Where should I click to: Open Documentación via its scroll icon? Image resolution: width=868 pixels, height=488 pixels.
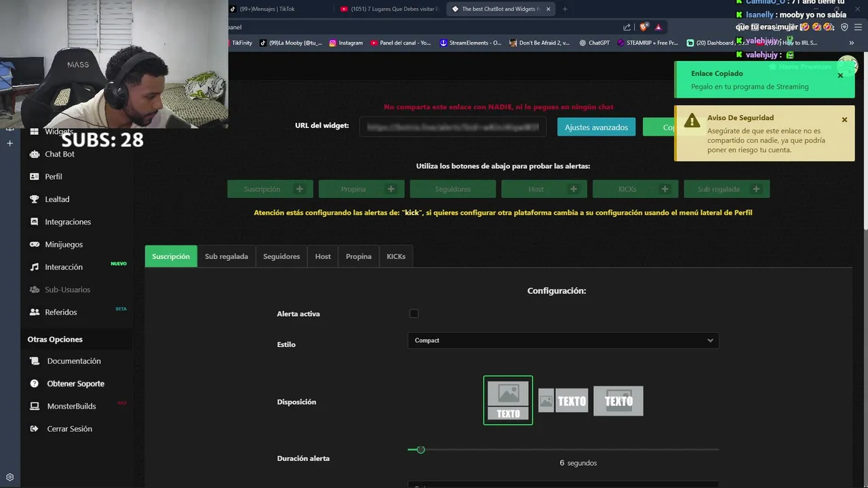click(x=35, y=361)
